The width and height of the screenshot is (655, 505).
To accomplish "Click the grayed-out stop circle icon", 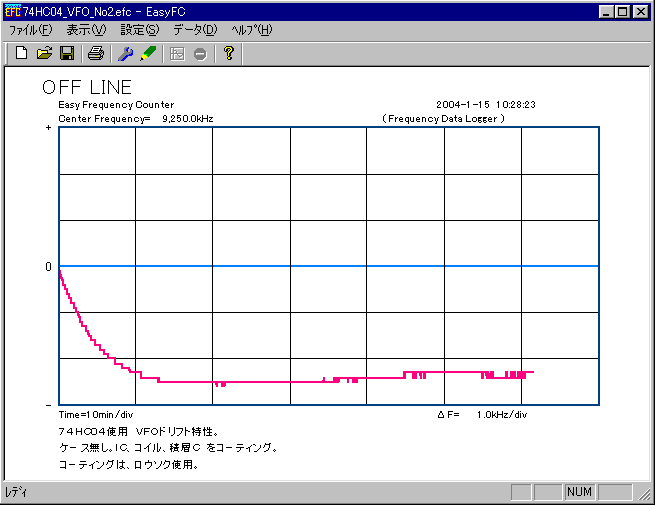I will (200, 53).
